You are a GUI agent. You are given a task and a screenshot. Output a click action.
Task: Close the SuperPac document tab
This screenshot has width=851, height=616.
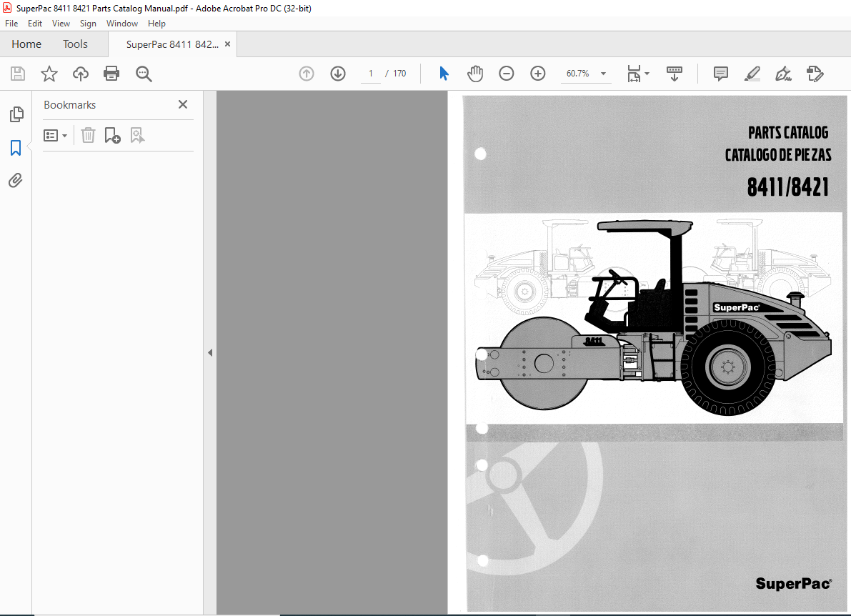227,44
